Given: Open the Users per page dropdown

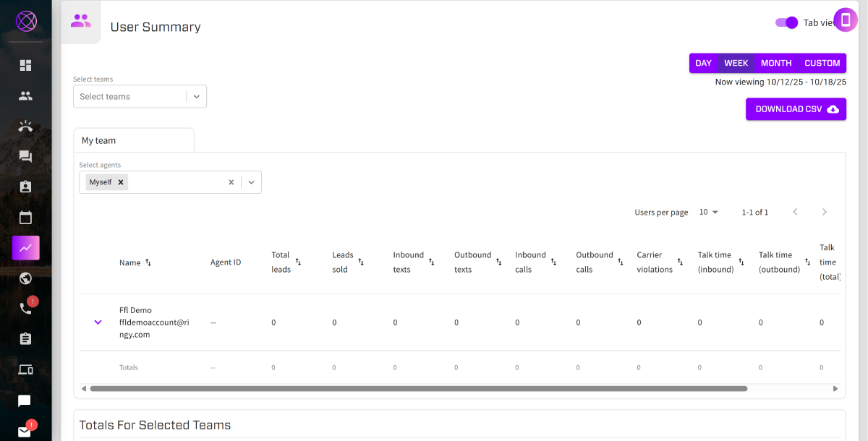Looking at the screenshot, I should [x=709, y=212].
